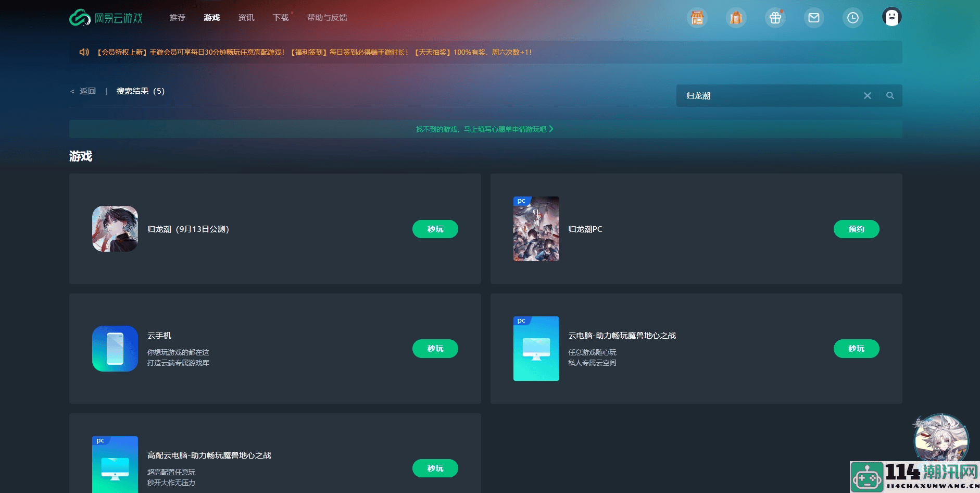The width and height of the screenshot is (980, 493).
Task: Open the play history clock icon
Action: pyautogui.click(x=853, y=18)
